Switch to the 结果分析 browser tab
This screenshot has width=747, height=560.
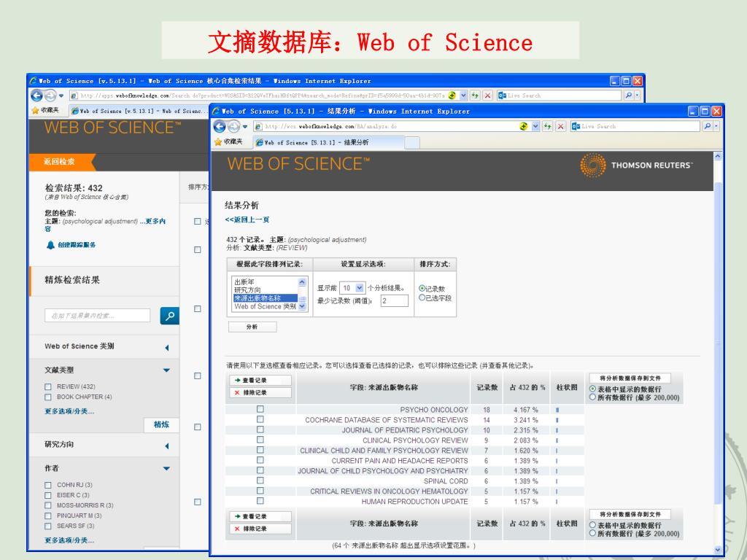329,142
